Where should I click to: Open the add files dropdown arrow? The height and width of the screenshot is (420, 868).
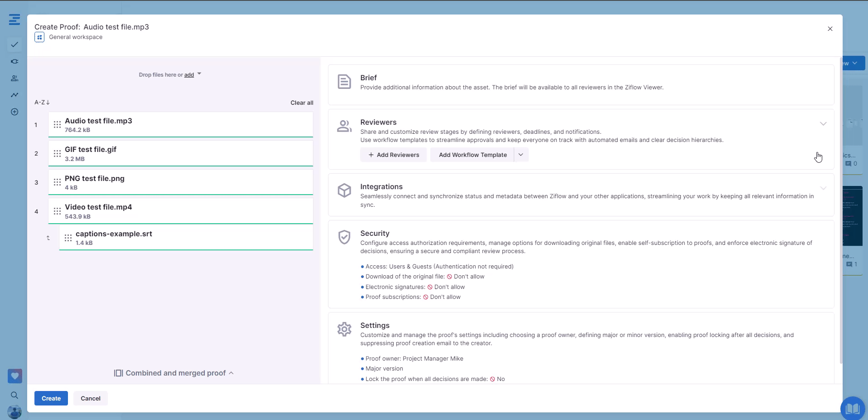pos(199,74)
